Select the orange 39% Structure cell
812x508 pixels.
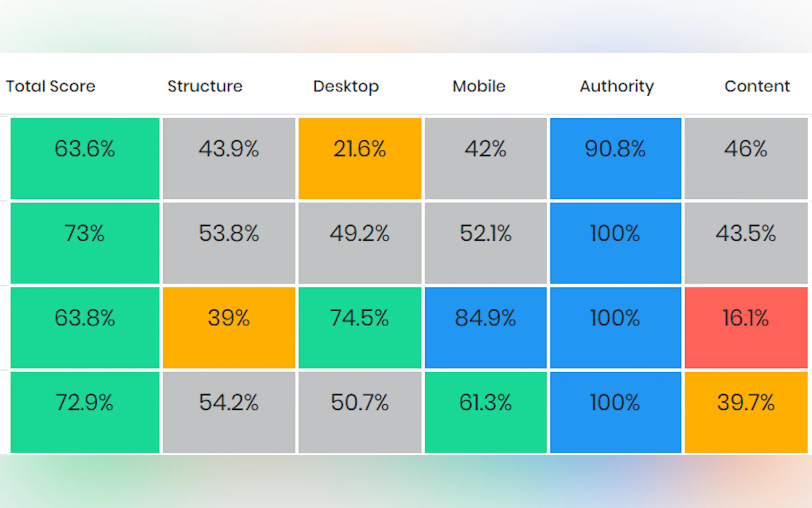pyautogui.click(x=229, y=328)
